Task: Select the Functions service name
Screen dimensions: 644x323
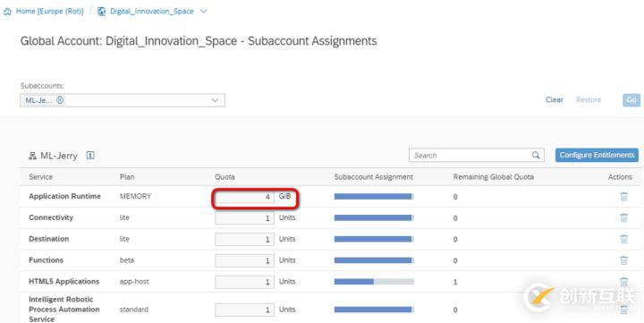Action: coord(46,260)
